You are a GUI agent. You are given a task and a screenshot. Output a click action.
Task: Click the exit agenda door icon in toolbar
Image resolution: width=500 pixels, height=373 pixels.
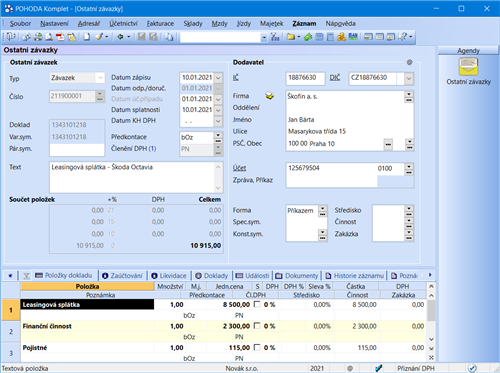tap(11, 36)
